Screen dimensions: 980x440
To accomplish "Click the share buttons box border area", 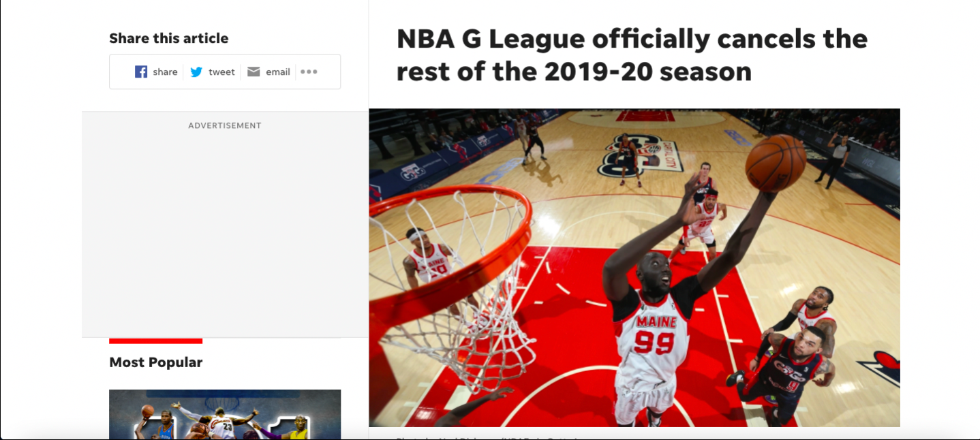I will (225, 72).
